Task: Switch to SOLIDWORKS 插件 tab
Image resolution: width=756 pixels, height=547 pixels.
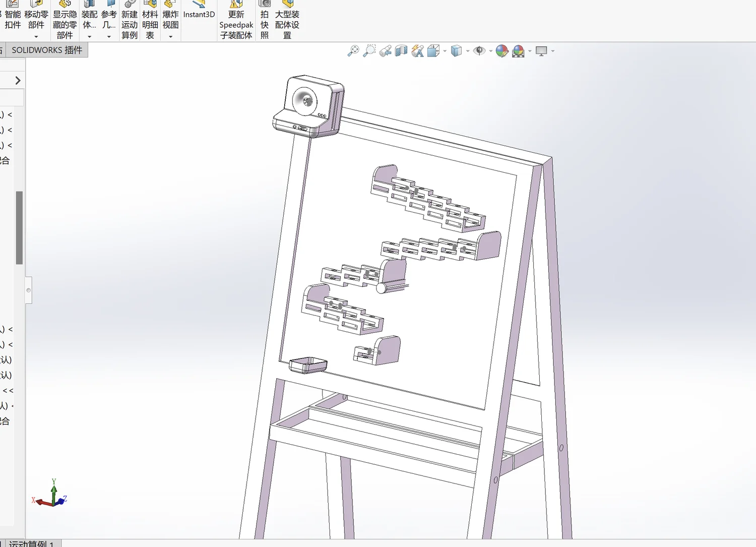Action: (47, 50)
